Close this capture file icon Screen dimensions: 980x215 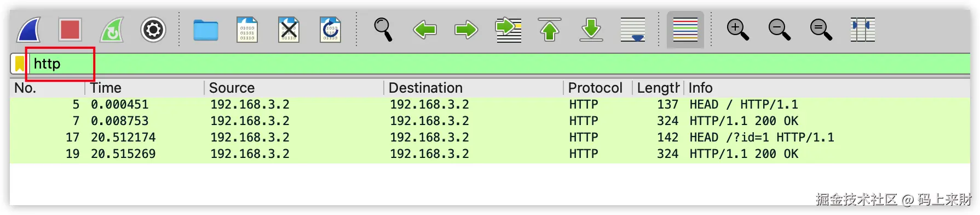pyautogui.click(x=289, y=29)
